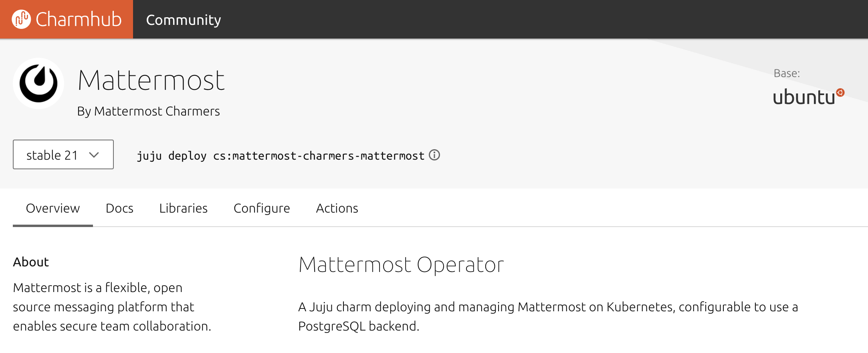Click 'By Mattermost Charmers' publisher text
This screenshot has height=353, width=868.
148,111
